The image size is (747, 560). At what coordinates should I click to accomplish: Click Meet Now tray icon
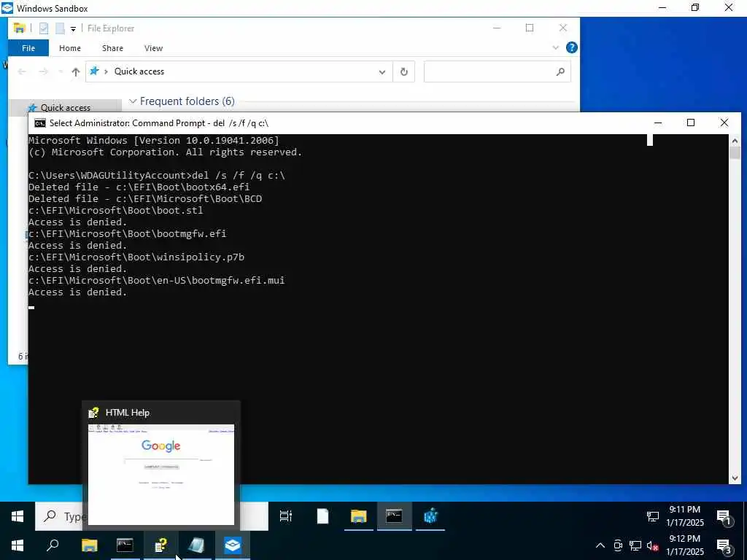point(618,545)
